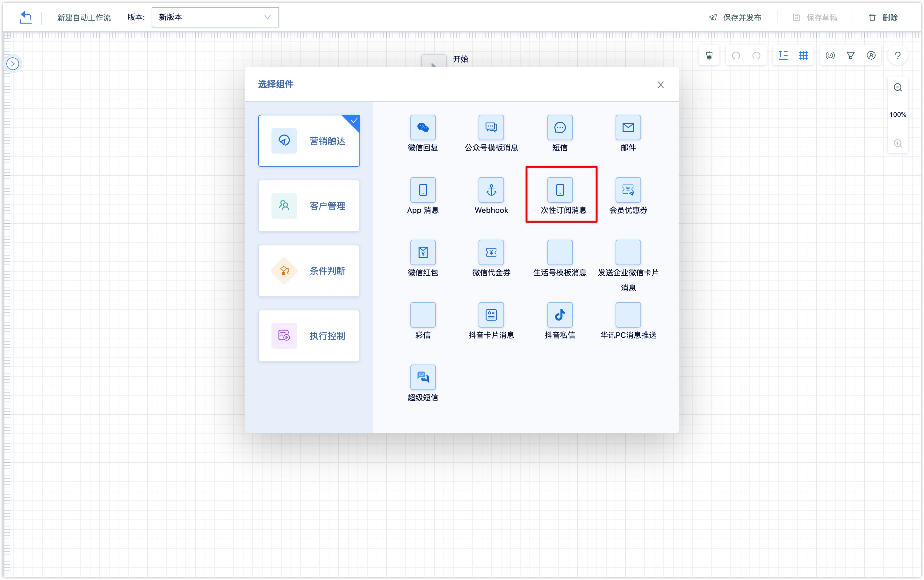Screen dimensions: 924x580
Task: Choose the 微信红包 component
Action: pyautogui.click(x=423, y=258)
